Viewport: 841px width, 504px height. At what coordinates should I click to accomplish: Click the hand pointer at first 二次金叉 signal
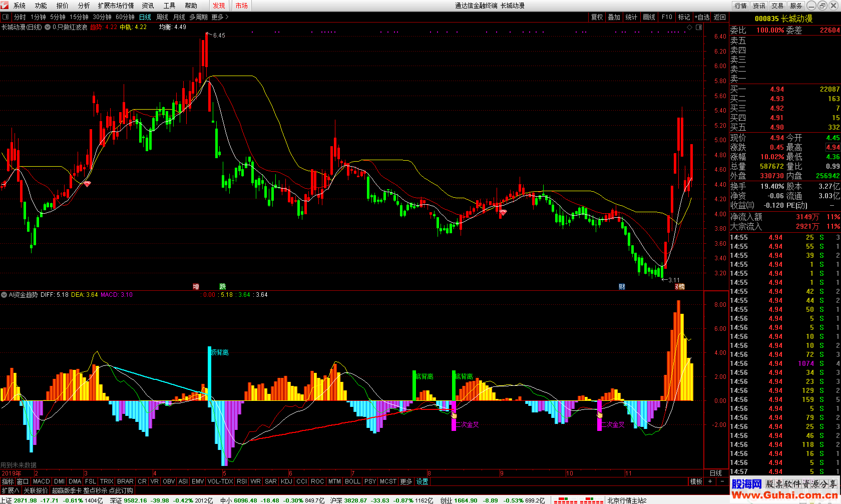coord(454,415)
